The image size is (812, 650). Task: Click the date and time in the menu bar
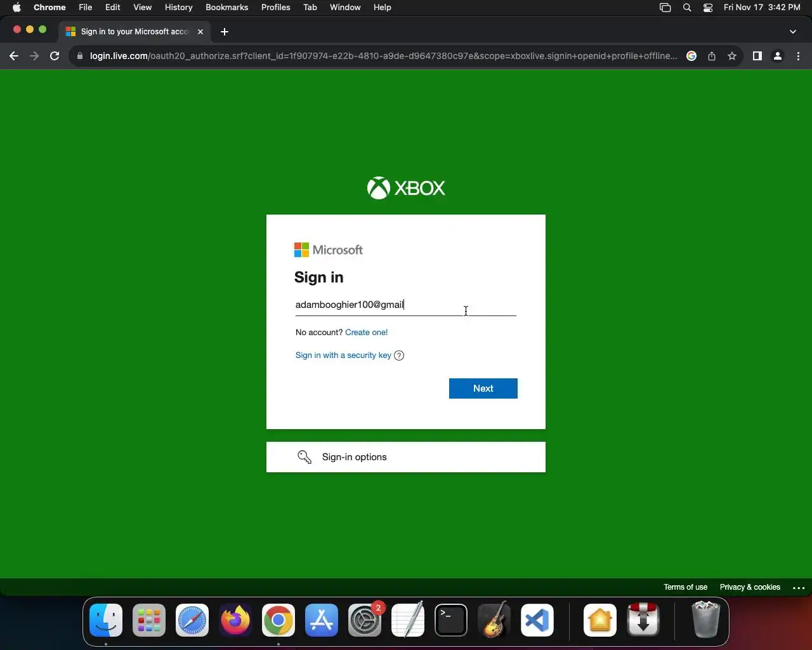[762, 8]
